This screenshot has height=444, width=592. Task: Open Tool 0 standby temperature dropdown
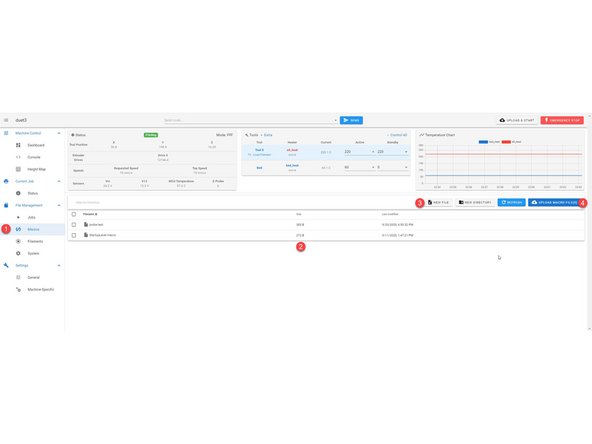(406, 152)
